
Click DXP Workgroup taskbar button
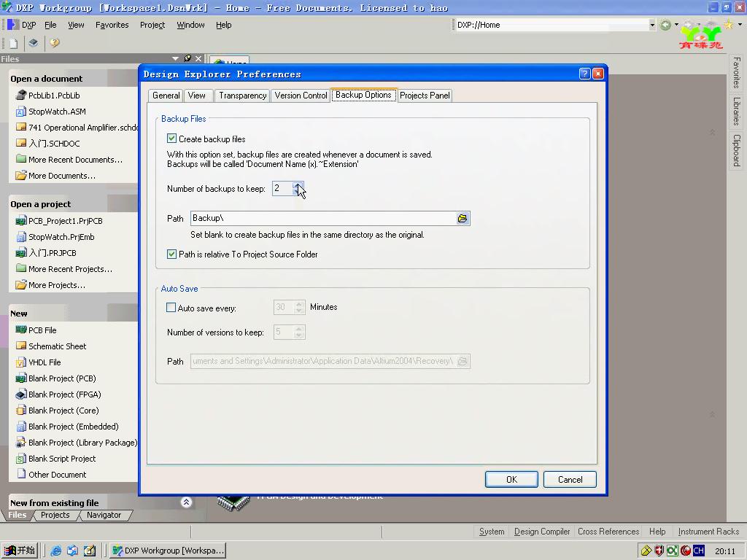pyautogui.click(x=169, y=551)
